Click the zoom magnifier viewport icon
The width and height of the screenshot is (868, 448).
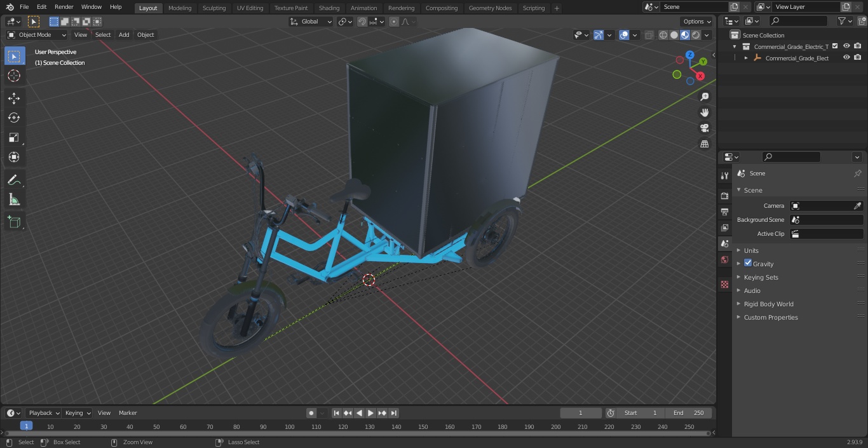[x=704, y=97]
